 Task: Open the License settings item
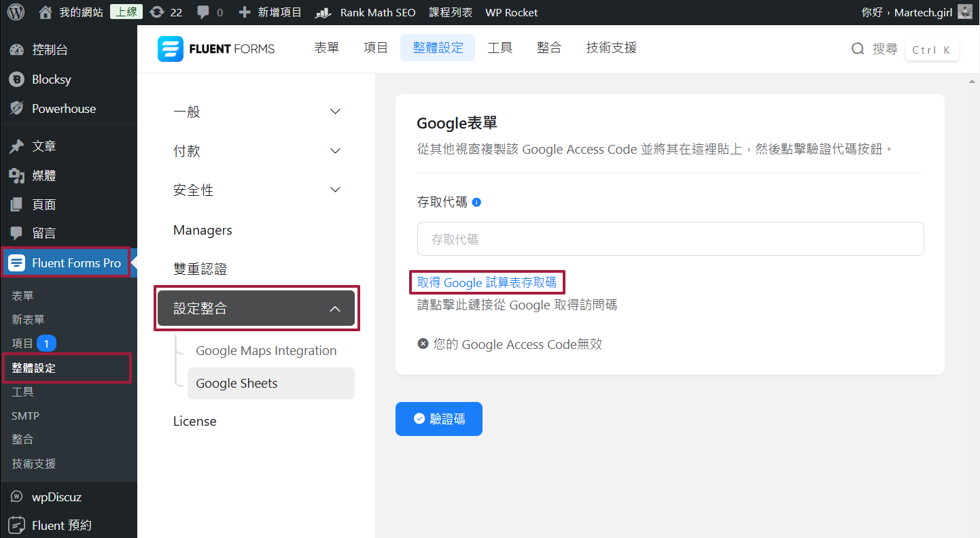pyautogui.click(x=194, y=422)
